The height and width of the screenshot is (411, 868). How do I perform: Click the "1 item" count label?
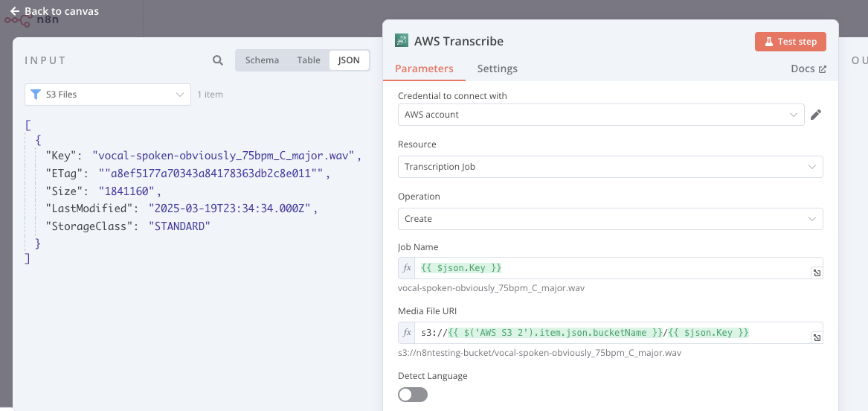[x=210, y=95]
